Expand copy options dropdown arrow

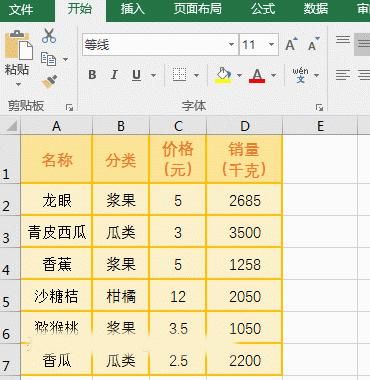[65, 60]
